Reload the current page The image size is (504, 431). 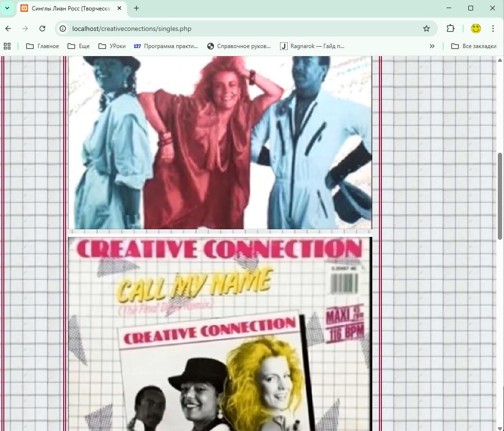(x=42, y=29)
